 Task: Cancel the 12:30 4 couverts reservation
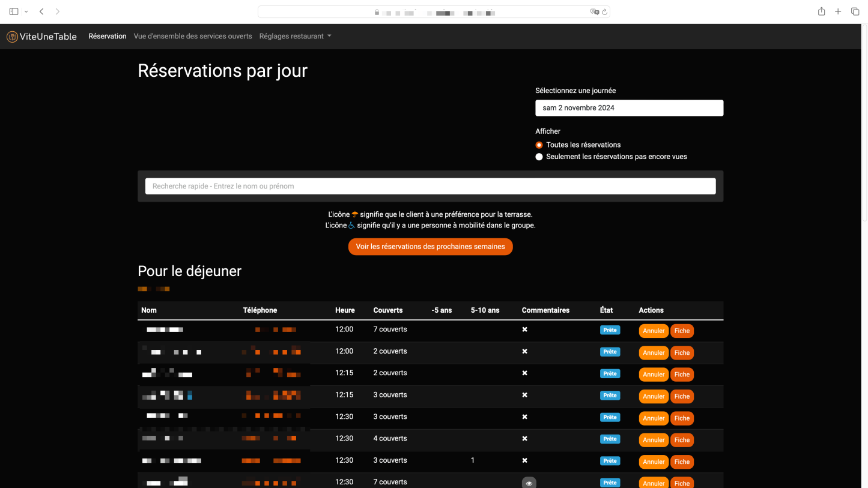[654, 440]
